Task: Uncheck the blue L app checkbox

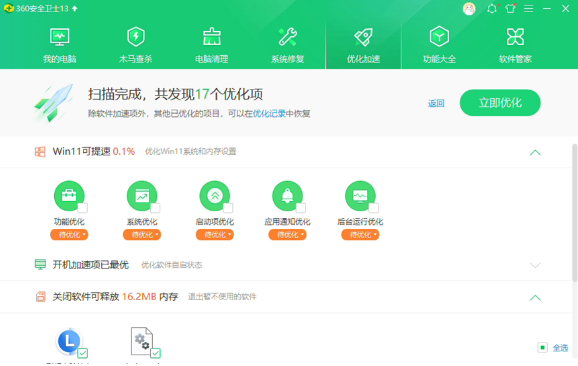Action: click(x=83, y=353)
